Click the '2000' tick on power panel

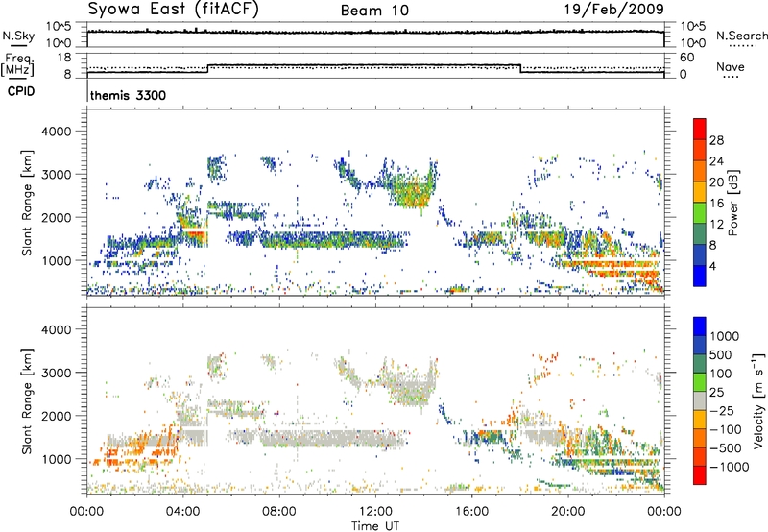56,217
